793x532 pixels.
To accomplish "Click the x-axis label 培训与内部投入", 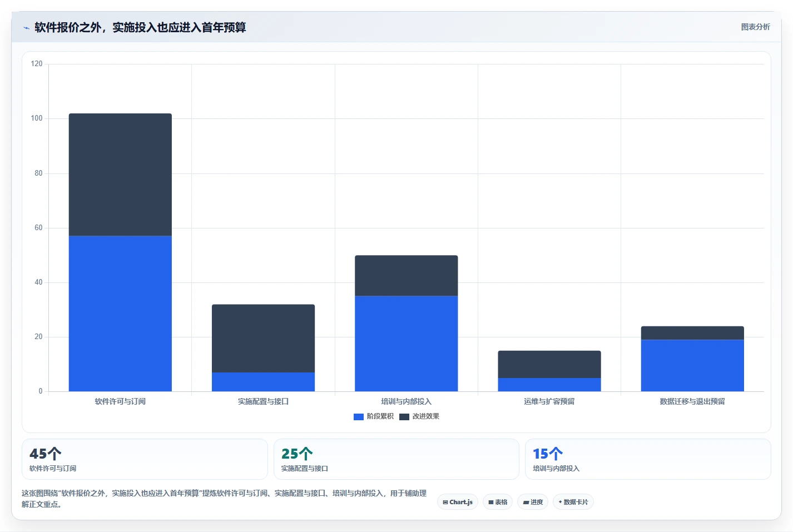I will 407,401.
